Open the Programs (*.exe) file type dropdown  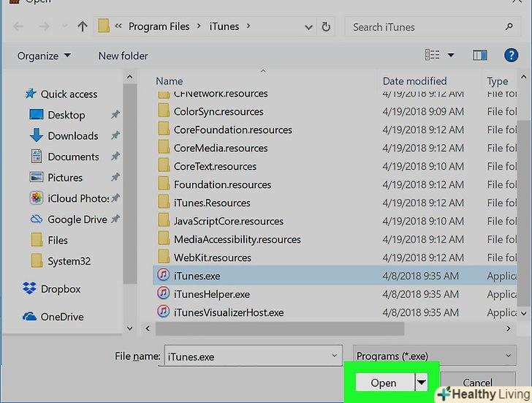pos(434,355)
